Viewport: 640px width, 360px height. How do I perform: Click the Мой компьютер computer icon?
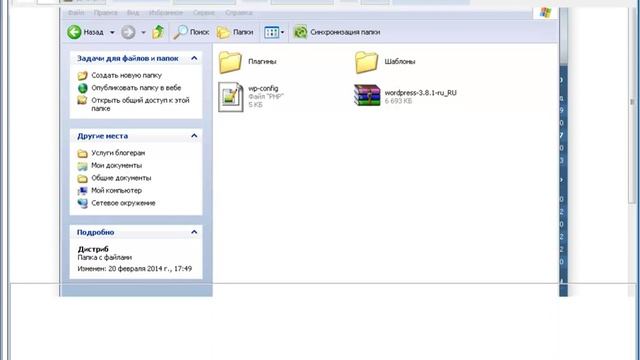click(82, 191)
